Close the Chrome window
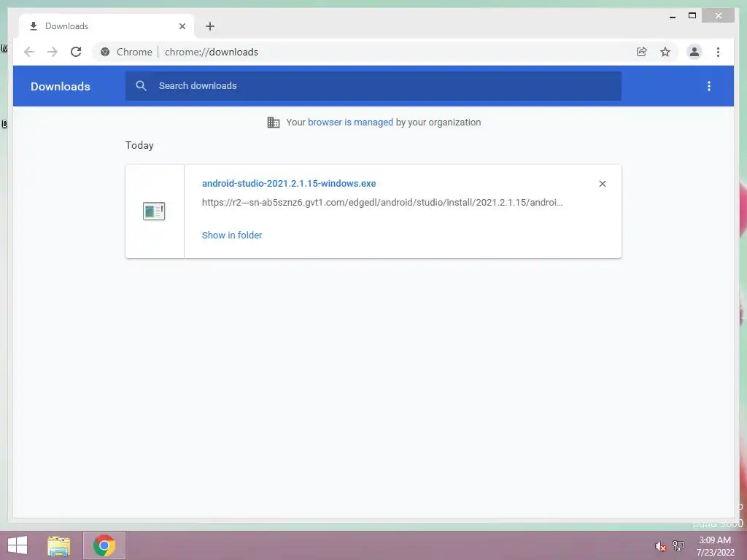 click(719, 16)
